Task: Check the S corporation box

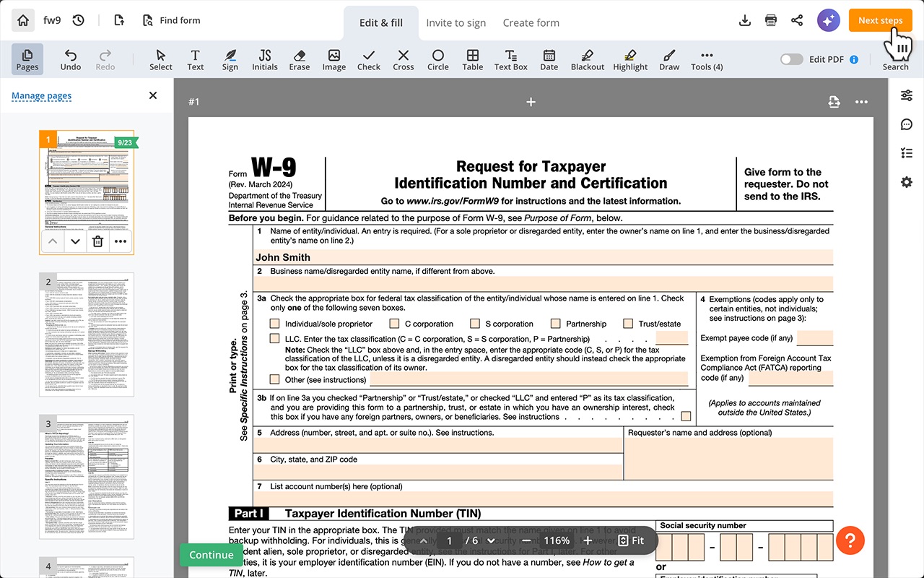Action: coord(475,324)
